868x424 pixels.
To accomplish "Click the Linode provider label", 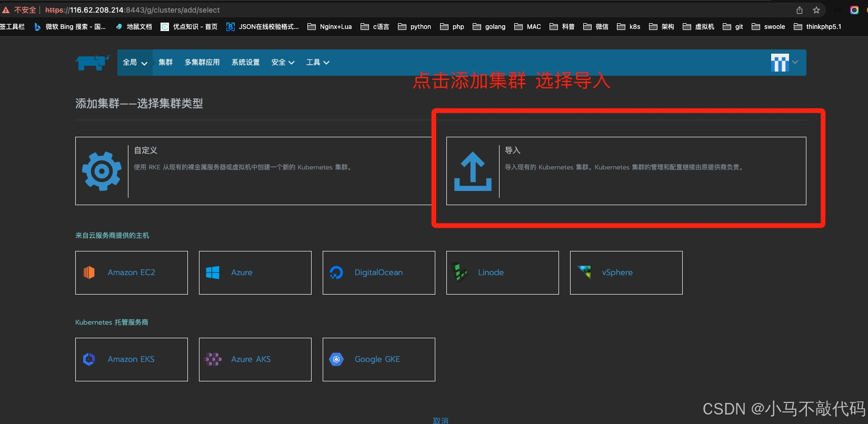I will pos(491,272).
